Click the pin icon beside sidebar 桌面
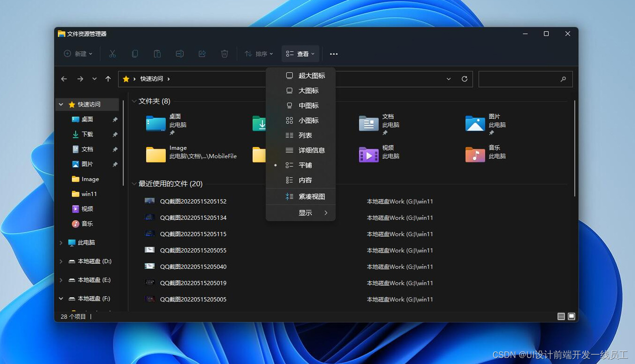 tap(115, 119)
